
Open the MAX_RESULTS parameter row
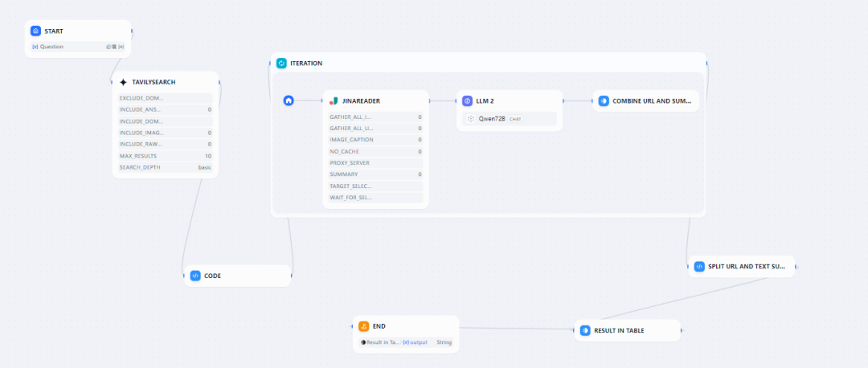pos(166,156)
